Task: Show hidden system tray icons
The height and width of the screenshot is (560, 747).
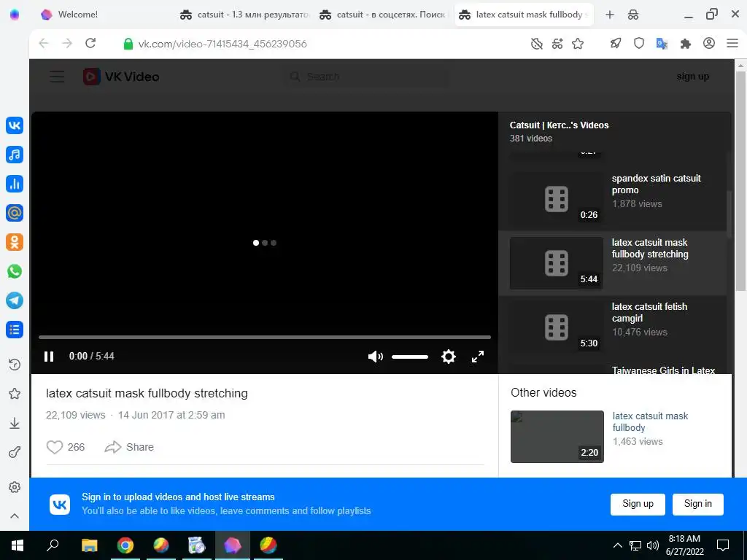Action: [x=617, y=545]
